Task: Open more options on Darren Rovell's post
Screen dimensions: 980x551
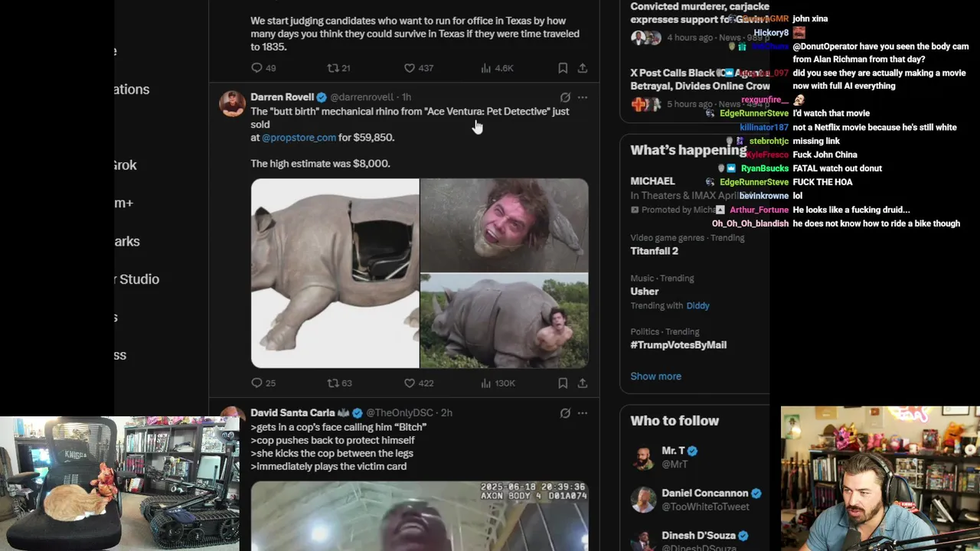Action: (583, 97)
